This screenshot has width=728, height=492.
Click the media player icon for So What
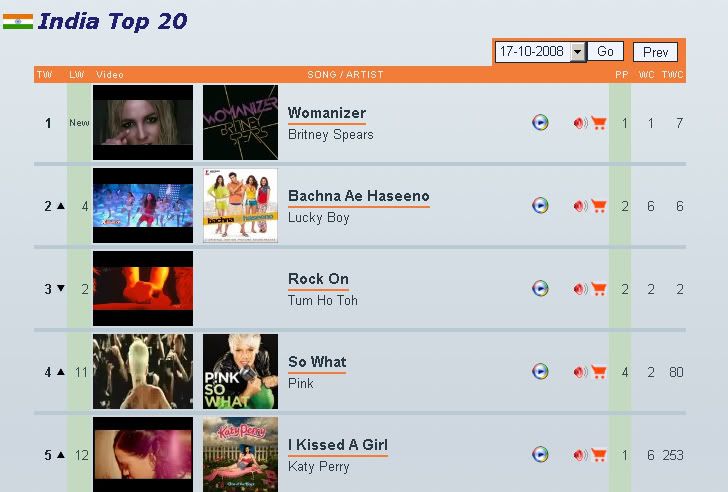540,371
